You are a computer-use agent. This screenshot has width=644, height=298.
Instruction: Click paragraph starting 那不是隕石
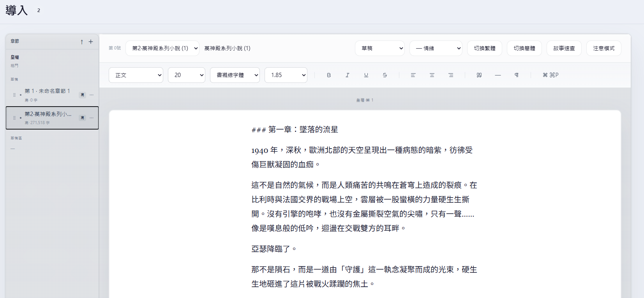tap(364, 277)
